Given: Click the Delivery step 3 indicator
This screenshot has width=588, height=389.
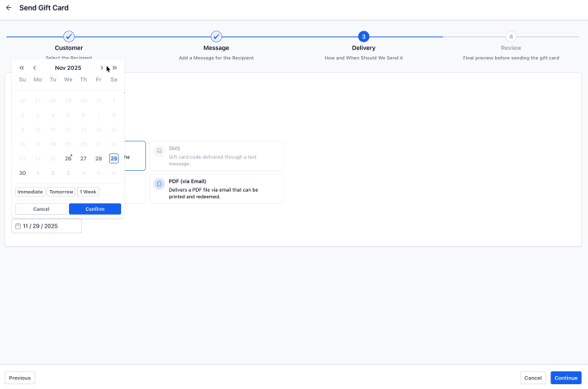Looking at the screenshot, I should (x=363, y=37).
